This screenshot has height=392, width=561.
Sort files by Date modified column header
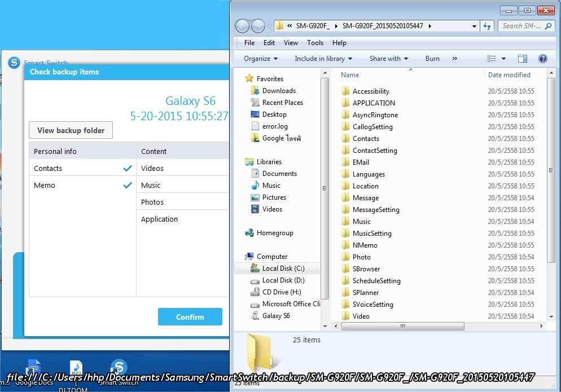coord(509,75)
